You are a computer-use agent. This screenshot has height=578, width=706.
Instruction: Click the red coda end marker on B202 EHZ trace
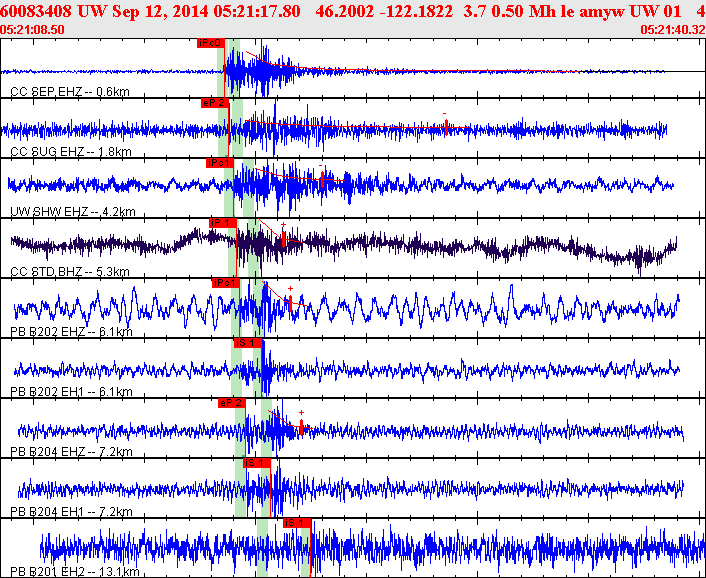point(290,303)
